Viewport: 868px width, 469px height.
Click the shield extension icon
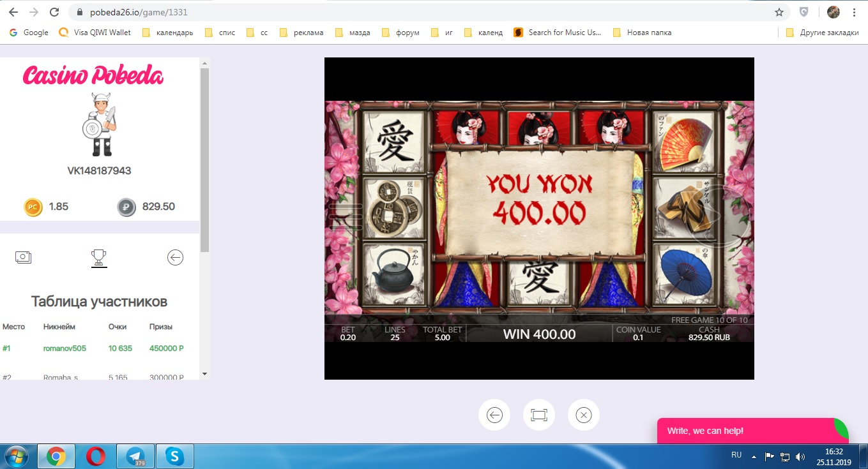804,12
